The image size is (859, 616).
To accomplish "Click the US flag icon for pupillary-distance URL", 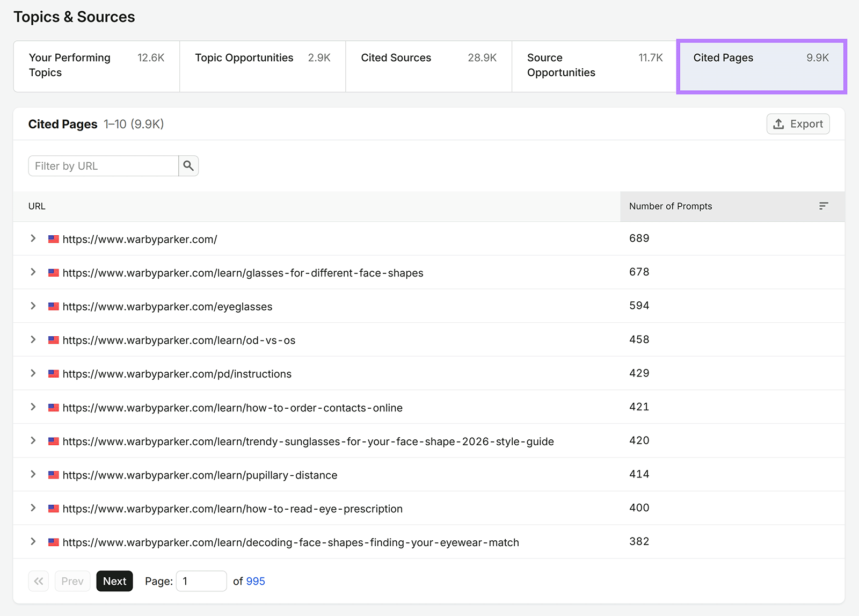I will (x=54, y=475).
